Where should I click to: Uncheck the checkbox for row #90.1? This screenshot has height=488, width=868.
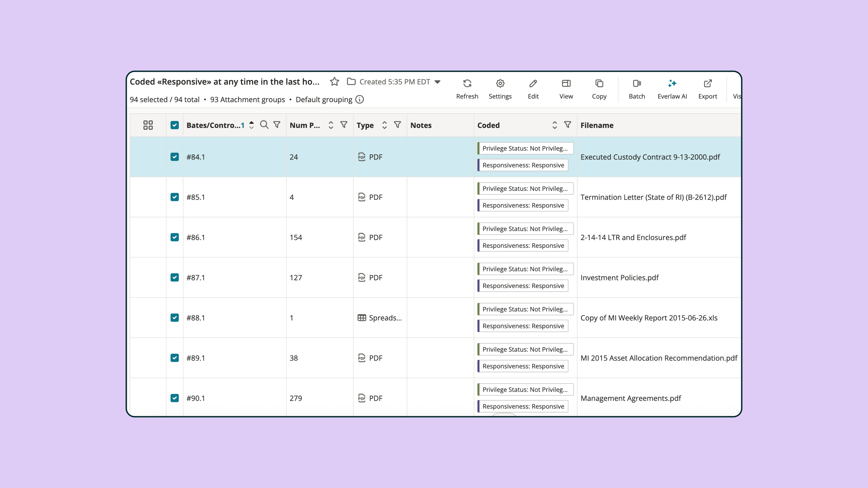tap(175, 398)
